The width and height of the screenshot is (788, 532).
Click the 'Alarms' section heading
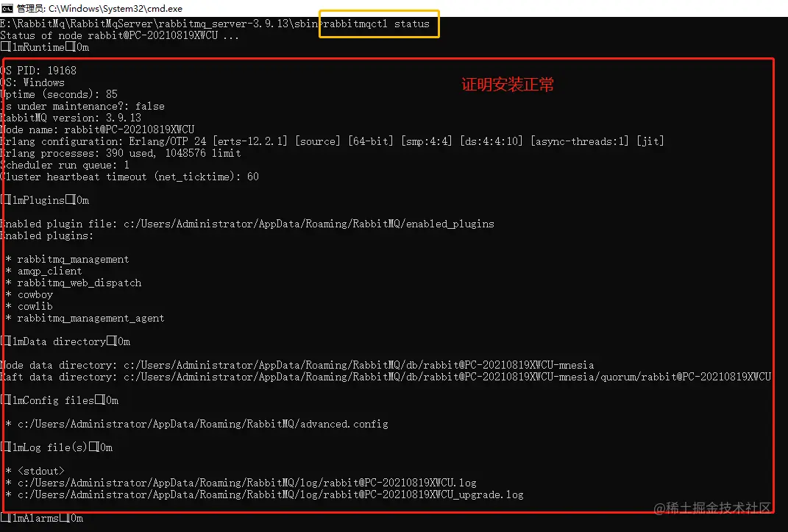pyautogui.click(x=42, y=518)
